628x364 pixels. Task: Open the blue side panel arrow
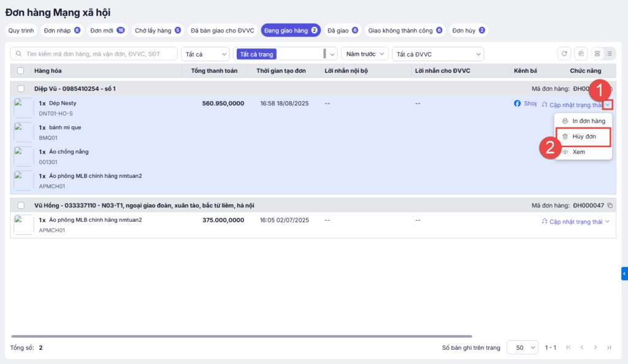tap(624, 273)
